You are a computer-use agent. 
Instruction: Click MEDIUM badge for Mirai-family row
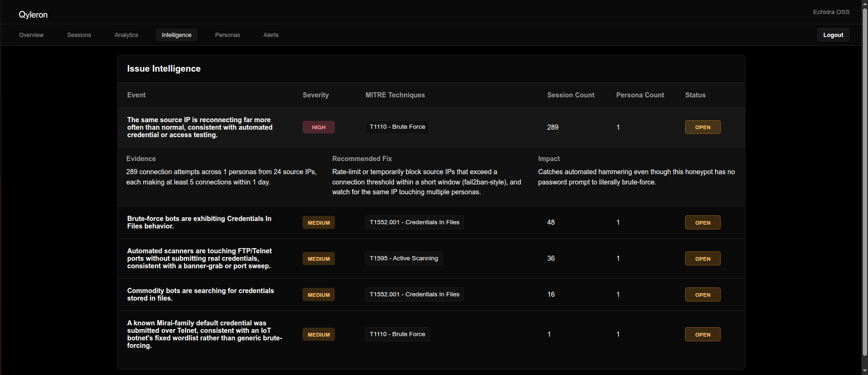click(x=318, y=335)
